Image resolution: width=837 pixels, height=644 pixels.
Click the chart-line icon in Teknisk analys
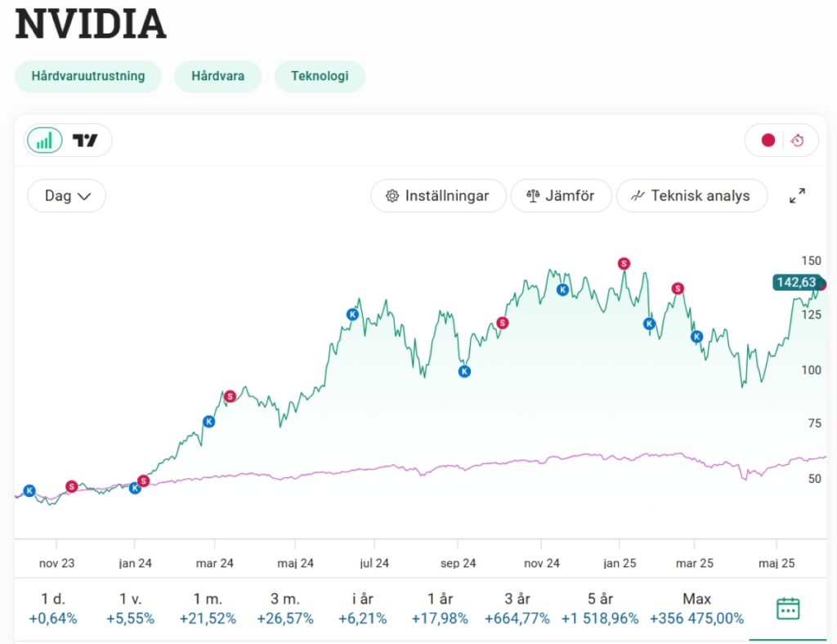tap(638, 196)
